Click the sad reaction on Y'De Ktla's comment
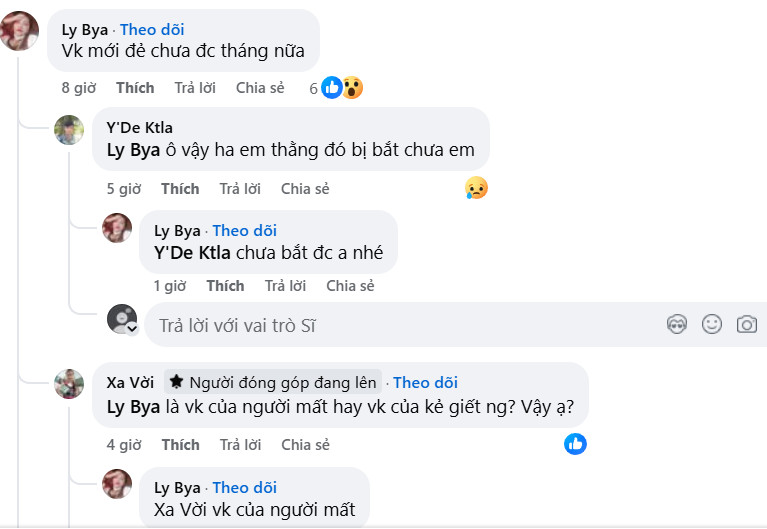The image size is (767, 529). click(x=476, y=188)
